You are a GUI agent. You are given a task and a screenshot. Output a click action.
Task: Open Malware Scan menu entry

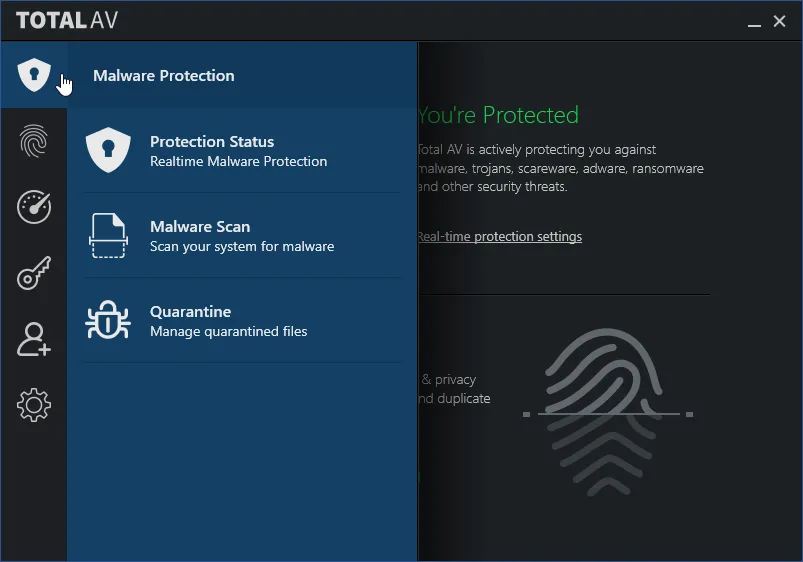(x=242, y=236)
